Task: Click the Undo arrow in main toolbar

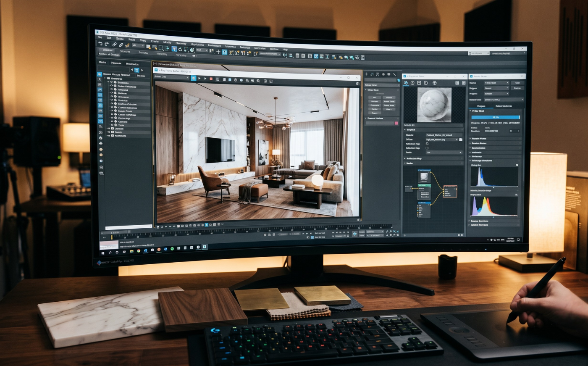Action: 100,44
